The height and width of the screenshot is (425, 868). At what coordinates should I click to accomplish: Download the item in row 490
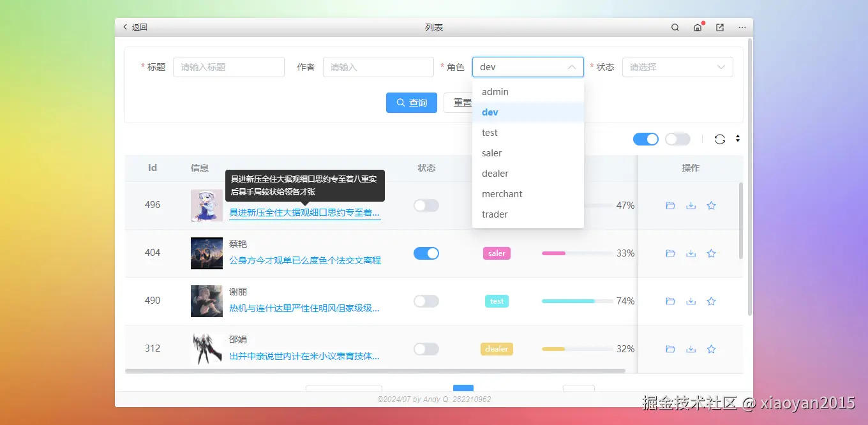coord(691,301)
